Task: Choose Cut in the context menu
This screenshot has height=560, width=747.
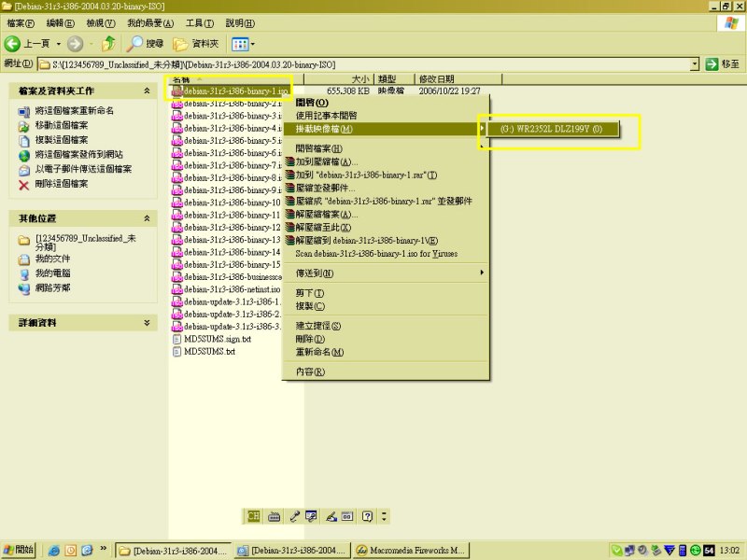Action: tap(386, 293)
